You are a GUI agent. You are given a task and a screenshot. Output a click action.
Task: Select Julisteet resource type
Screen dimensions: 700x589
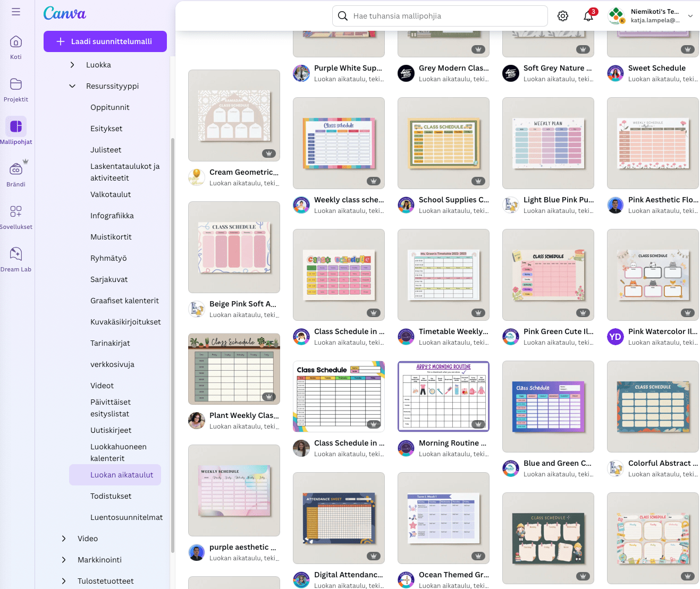click(106, 150)
